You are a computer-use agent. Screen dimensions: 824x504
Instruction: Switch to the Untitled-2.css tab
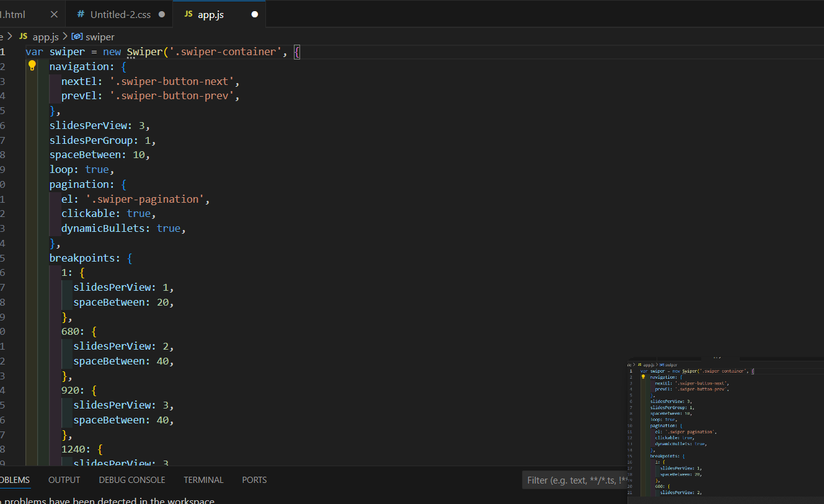[x=120, y=14]
